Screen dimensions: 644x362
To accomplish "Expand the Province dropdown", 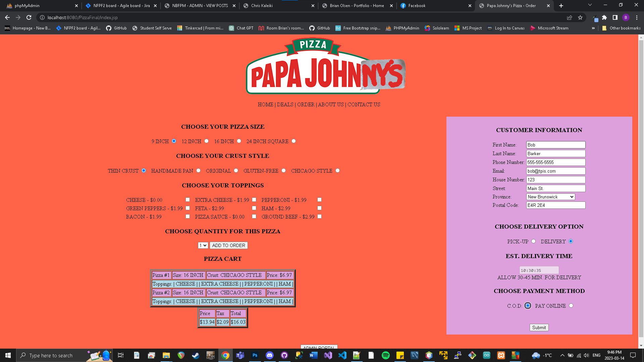I will (550, 197).
